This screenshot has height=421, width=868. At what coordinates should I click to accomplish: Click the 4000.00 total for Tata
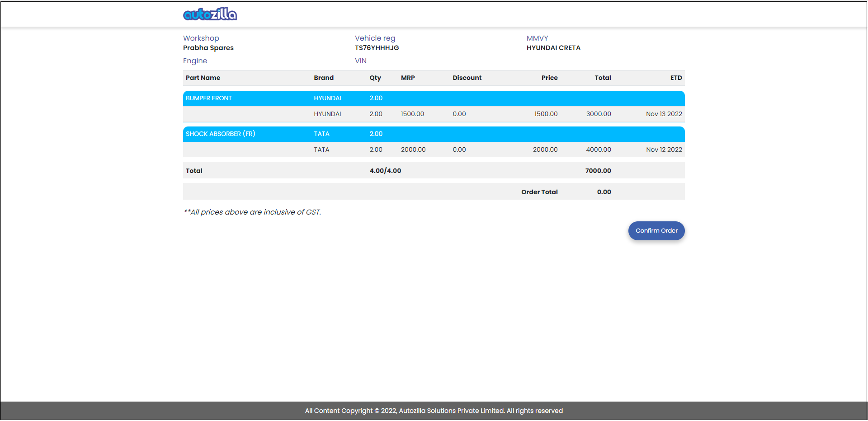coord(599,150)
